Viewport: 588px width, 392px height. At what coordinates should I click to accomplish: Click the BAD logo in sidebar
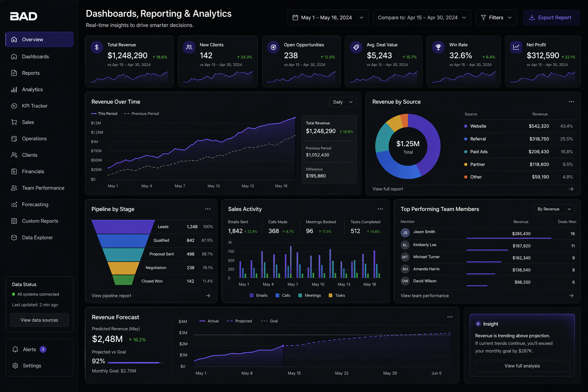(x=24, y=16)
